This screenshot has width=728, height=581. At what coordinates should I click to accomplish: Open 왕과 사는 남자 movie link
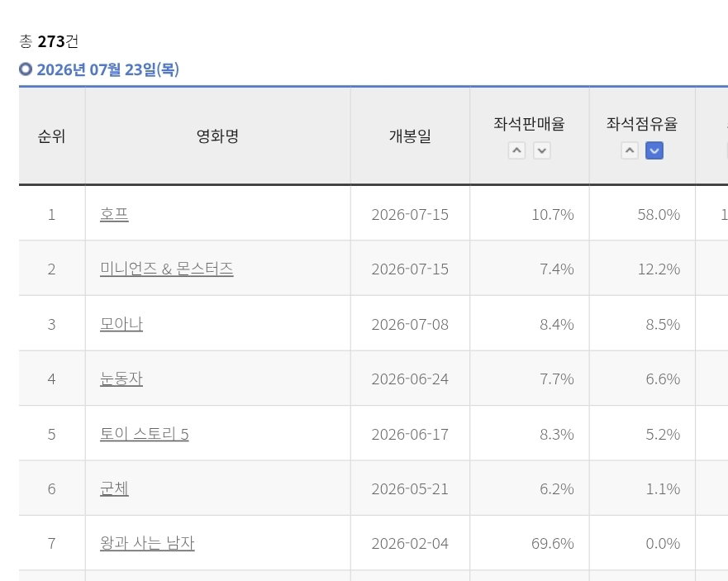pyautogui.click(x=147, y=543)
